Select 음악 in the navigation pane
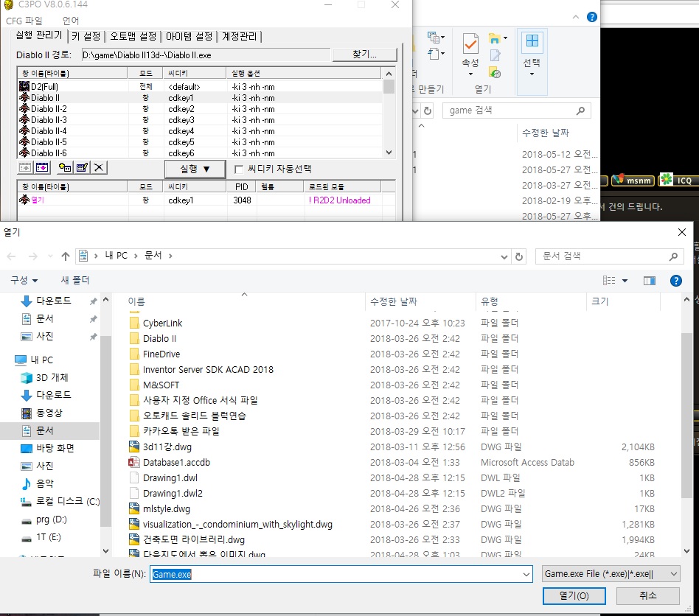 pyautogui.click(x=38, y=483)
